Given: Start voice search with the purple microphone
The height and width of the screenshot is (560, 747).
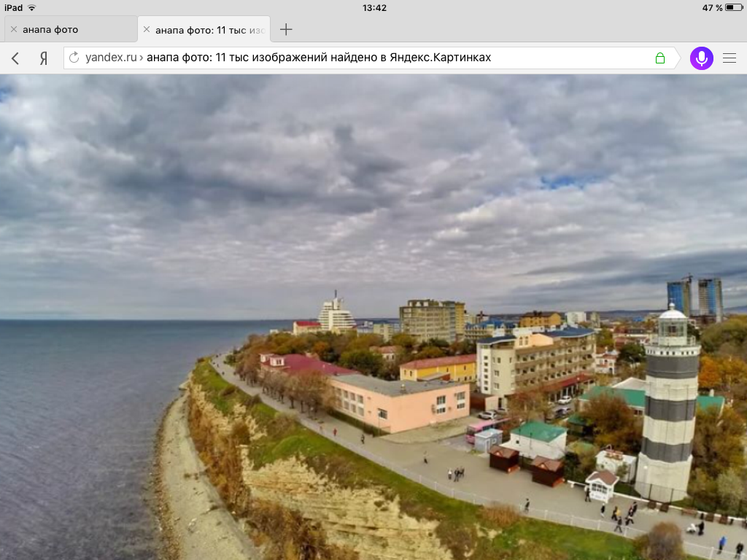Looking at the screenshot, I should coord(701,58).
